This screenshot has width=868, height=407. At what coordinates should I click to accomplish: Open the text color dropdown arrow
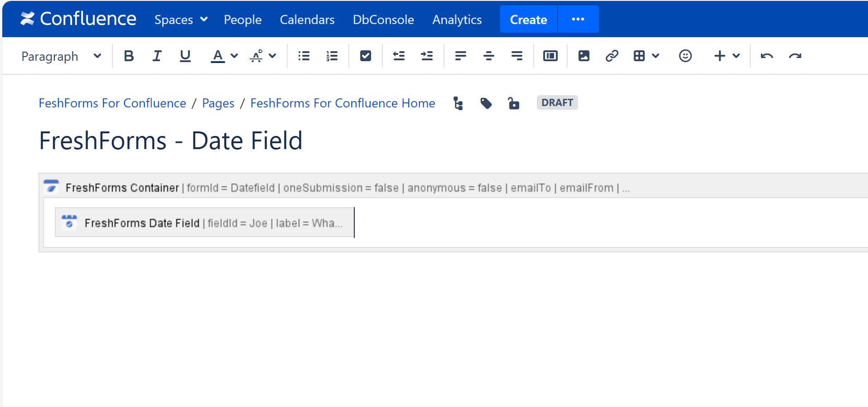(234, 56)
